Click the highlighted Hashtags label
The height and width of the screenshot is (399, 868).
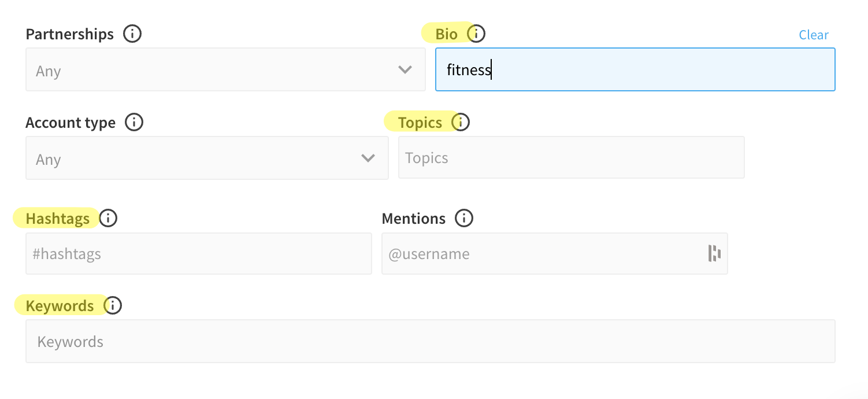58,219
